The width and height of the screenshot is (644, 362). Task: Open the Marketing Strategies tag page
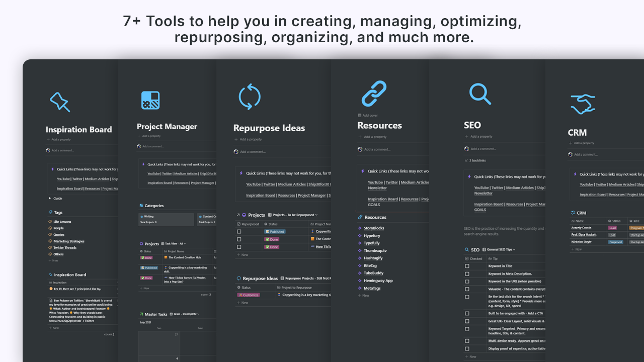[69, 241]
